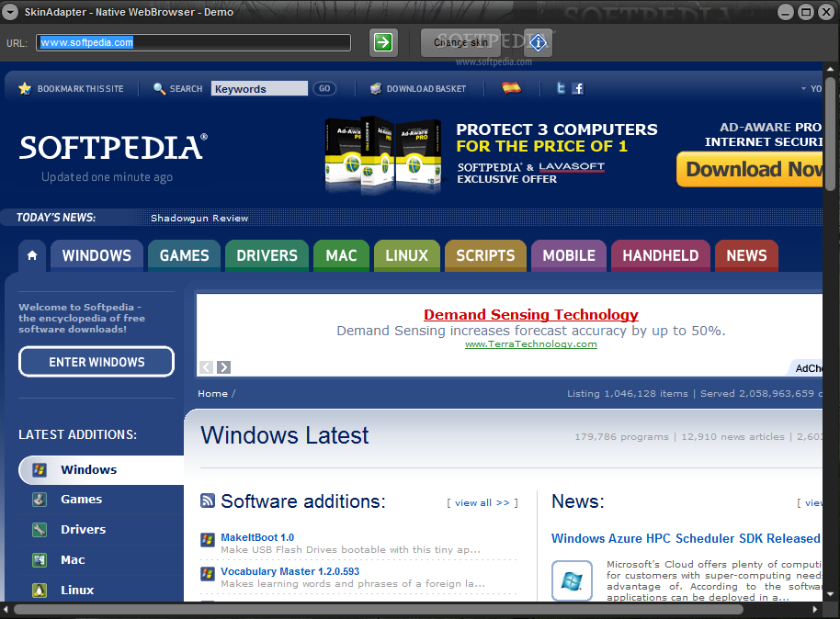840x619 pixels.
Task: Click the vertical scrollbar down arrow
Action: pyautogui.click(x=830, y=594)
